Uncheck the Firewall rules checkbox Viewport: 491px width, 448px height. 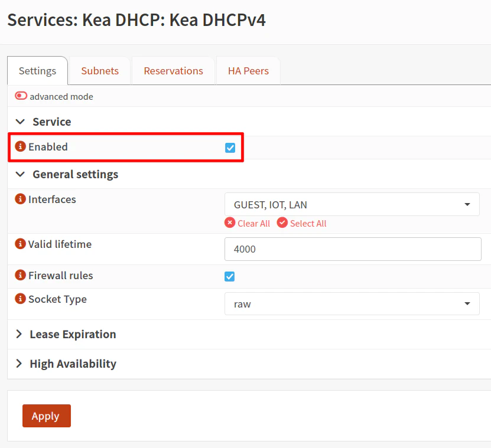229,276
